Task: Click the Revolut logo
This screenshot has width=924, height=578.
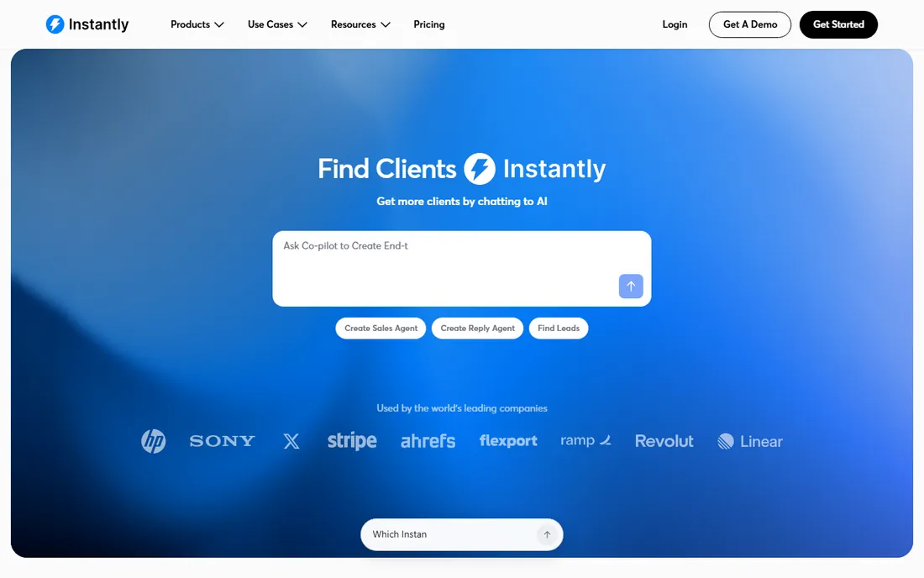Action: point(664,441)
